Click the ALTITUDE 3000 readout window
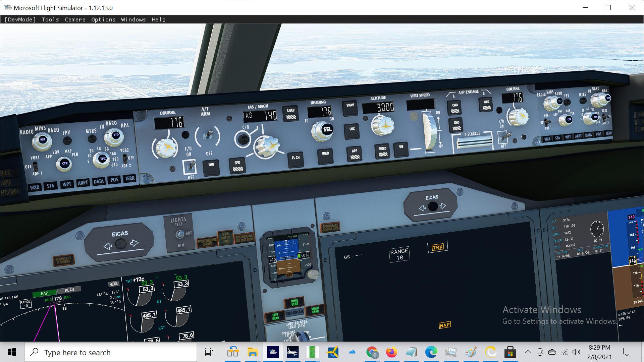The height and width of the screenshot is (362, 644). click(378, 107)
